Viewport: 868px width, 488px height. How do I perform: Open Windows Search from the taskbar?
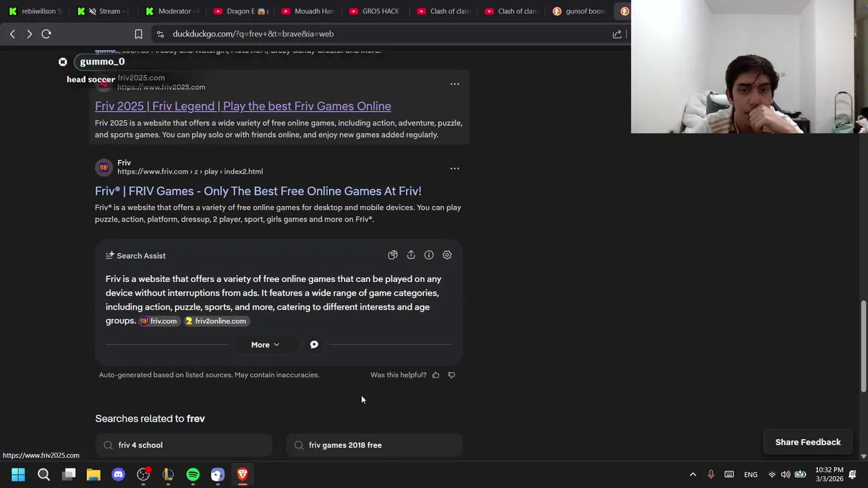click(43, 474)
